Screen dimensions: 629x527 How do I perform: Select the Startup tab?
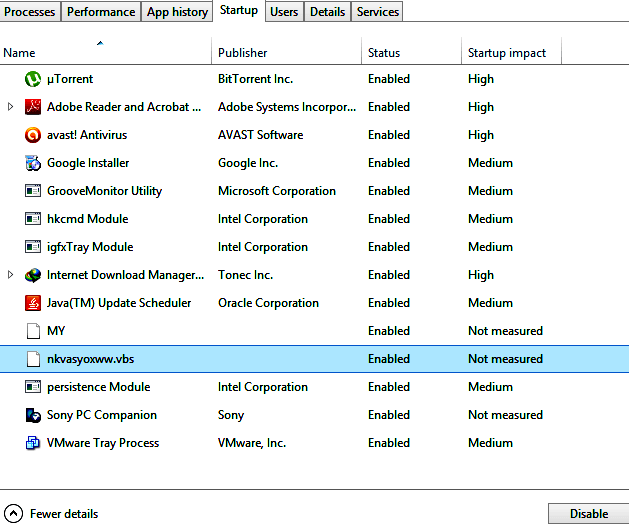coord(239,10)
